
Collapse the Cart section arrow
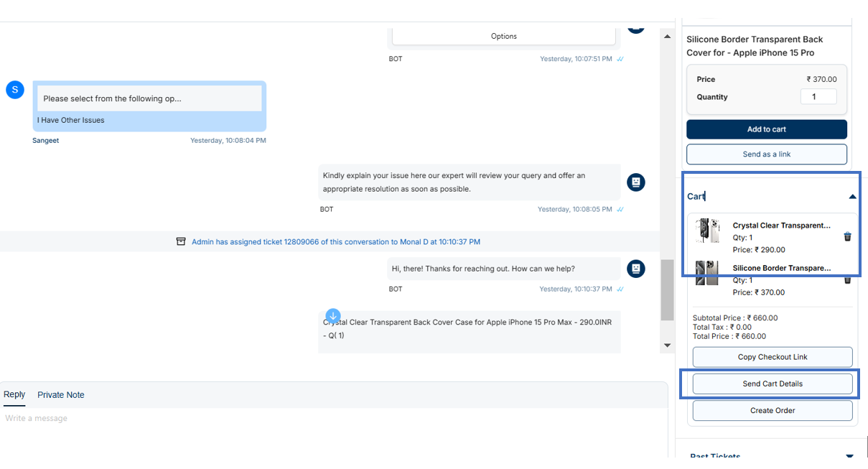pyautogui.click(x=852, y=196)
